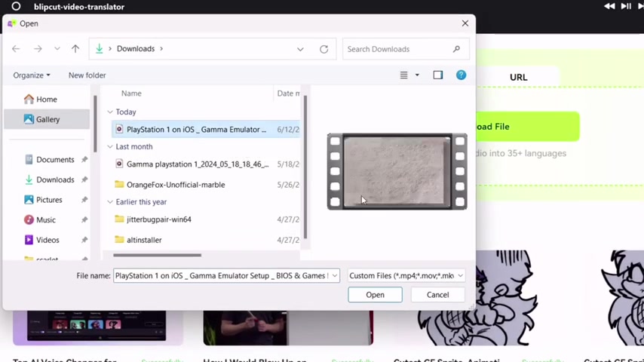
Task: Click the circle icon beside blipcut-video-translator
Action: coord(16,7)
